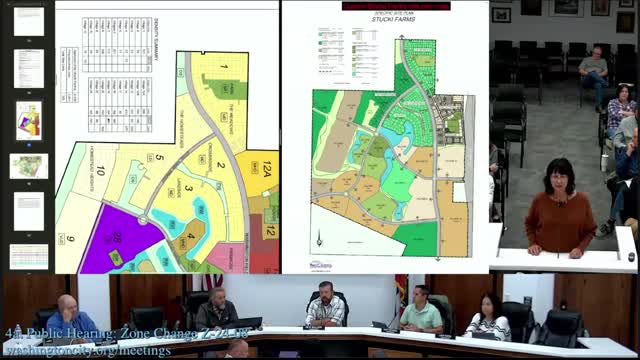Click the Public Hearing Zone Change caption
The height and width of the screenshot is (360, 640).
coord(127,333)
